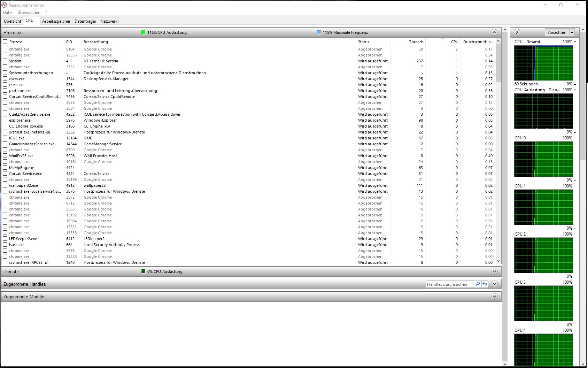The image size is (588, 368).
Task: Click the process list scroll-up arrow
Action: (x=498, y=41)
